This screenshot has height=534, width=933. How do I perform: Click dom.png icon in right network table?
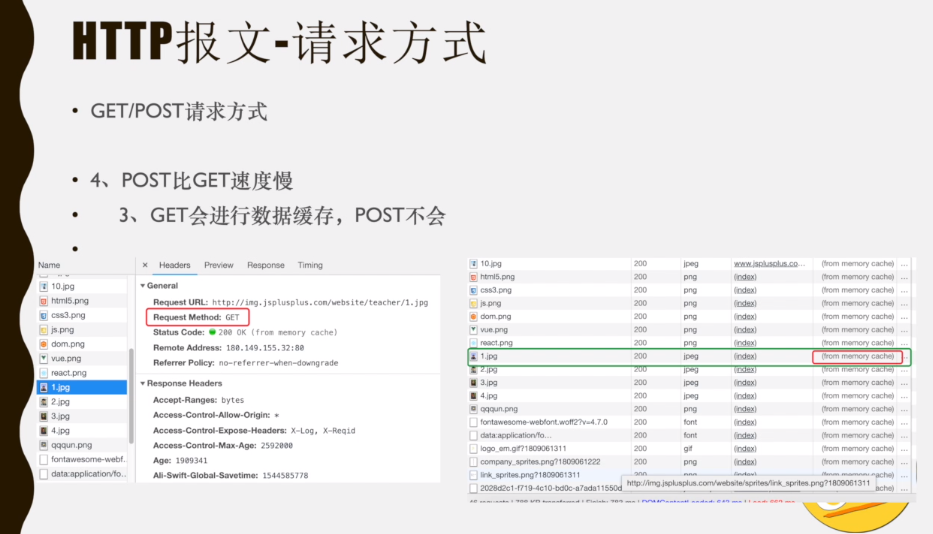coord(474,316)
